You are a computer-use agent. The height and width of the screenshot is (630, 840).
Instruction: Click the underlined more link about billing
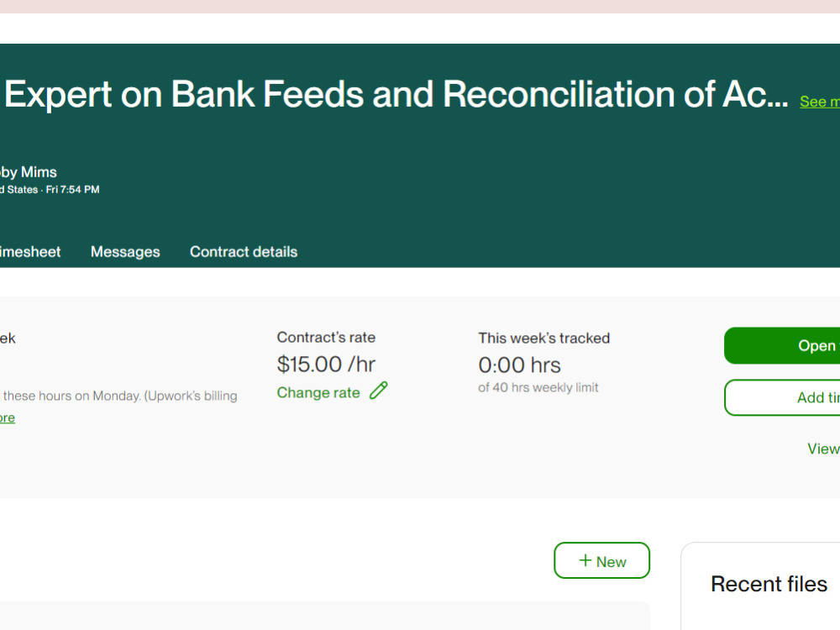point(7,417)
